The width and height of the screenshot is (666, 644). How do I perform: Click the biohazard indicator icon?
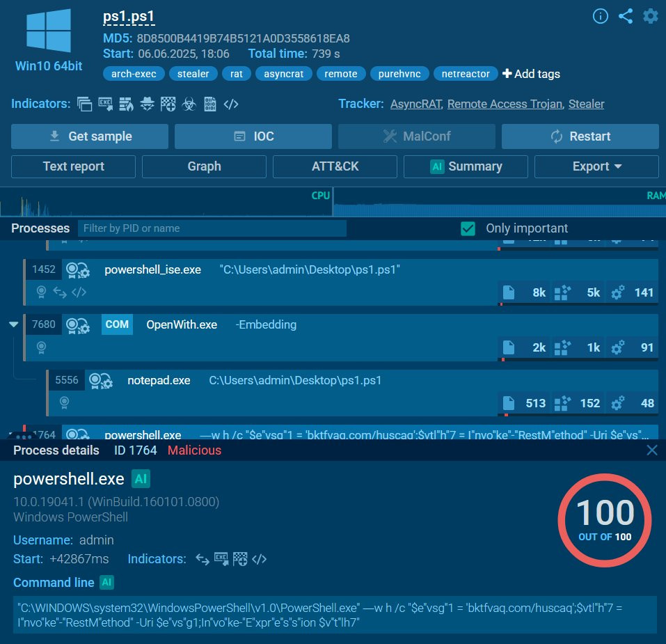pyautogui.click(x=189, y=104)
